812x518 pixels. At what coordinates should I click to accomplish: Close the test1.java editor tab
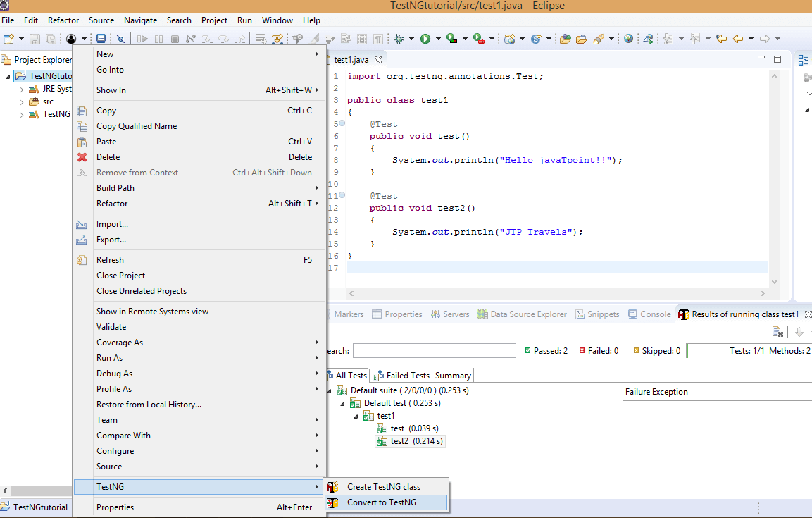click(x=378, y=60)
